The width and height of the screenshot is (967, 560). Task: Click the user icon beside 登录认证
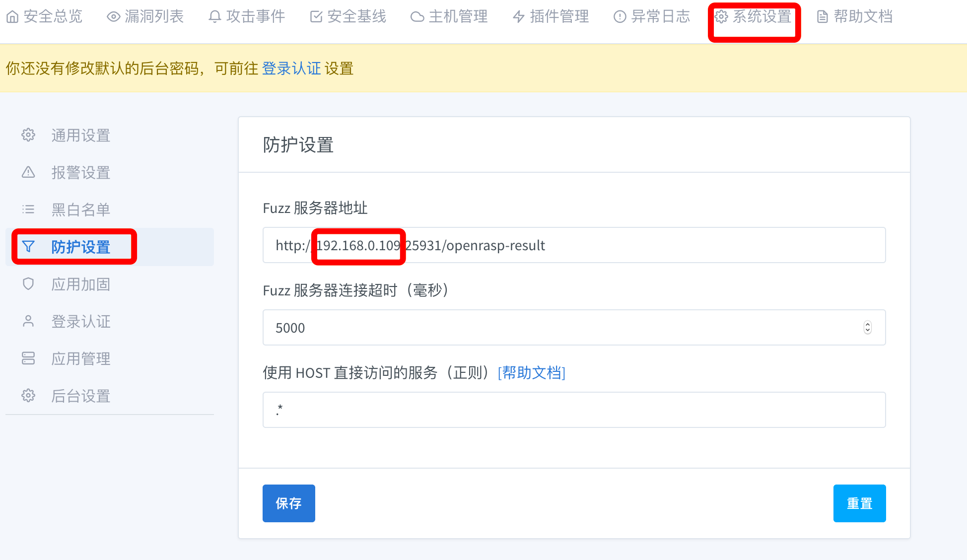click(x=28, y=321)
